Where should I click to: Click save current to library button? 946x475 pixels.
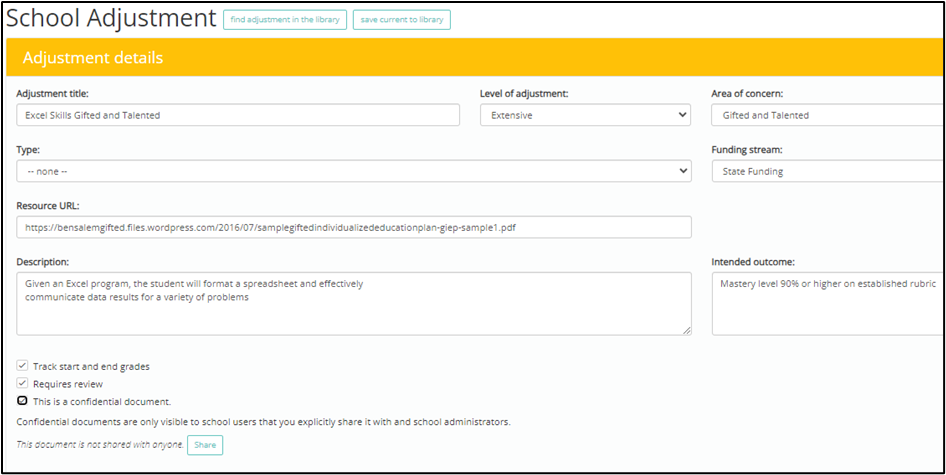click(402, 19)
